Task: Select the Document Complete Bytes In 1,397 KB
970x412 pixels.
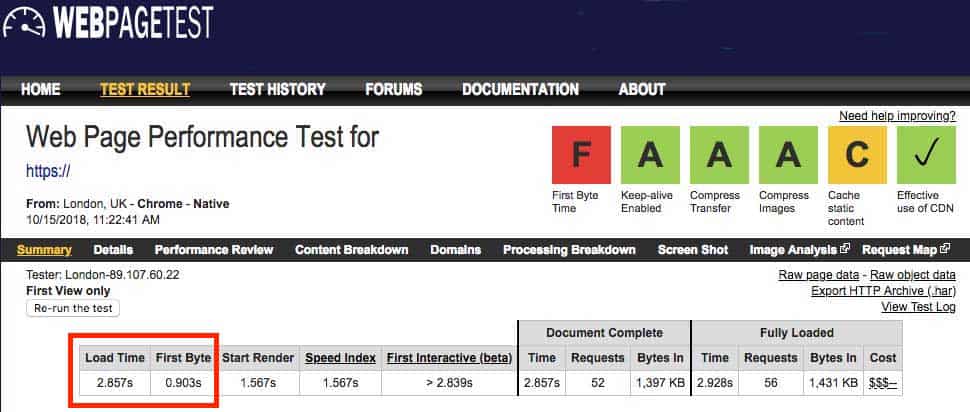Action: click(660, 383)
